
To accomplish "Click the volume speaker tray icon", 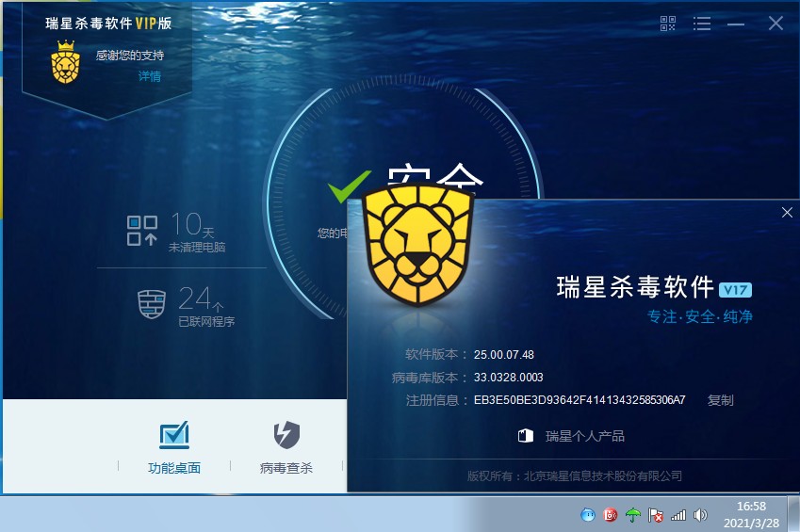I will 700,515.
